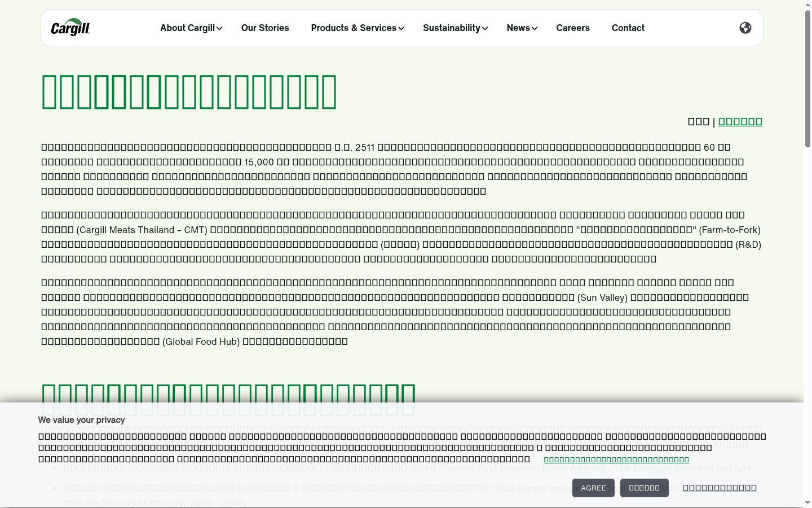
Task: Expand the Sustainability chevron
Action: coord(485,28)
